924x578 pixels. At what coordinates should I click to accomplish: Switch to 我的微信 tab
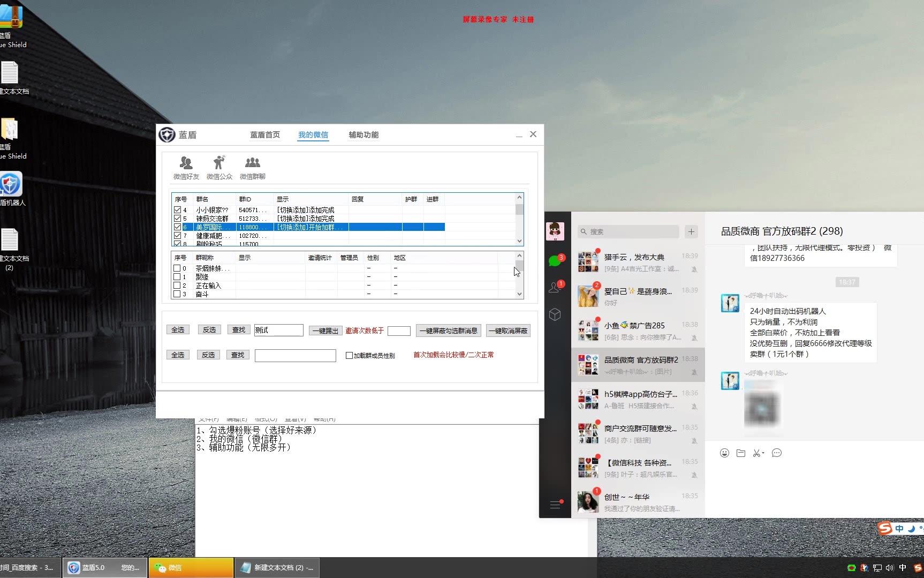tap(313, 135)
